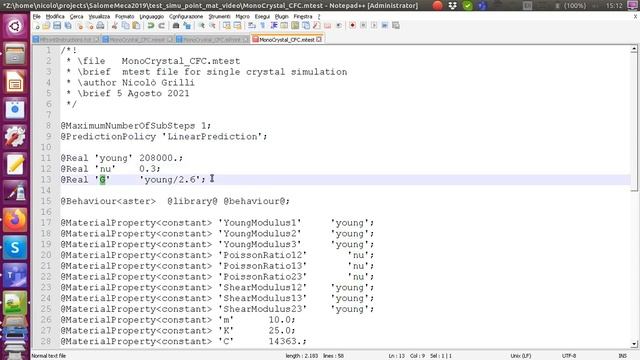The image size is (640, 360).
Task: Click the 15:12 clock in top bar
Action: tap(614, 6)
